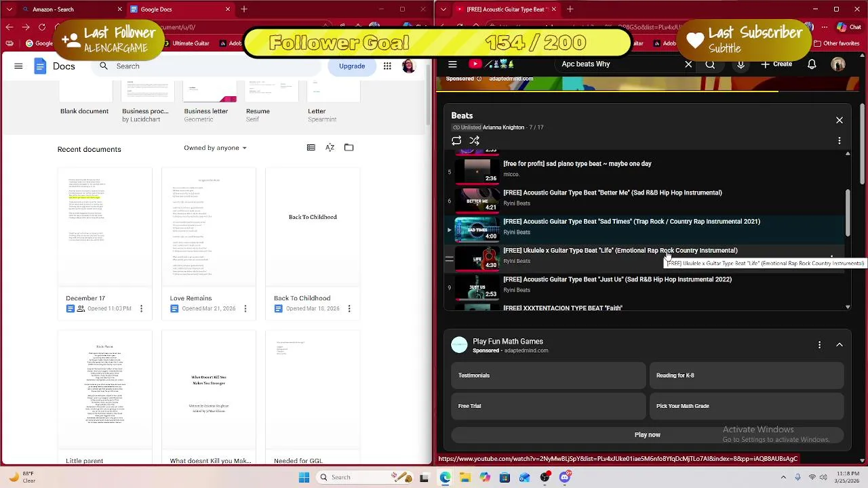
Task: Open Ultimate Guitar bookmark in Docs window
Action: (186, 43)
